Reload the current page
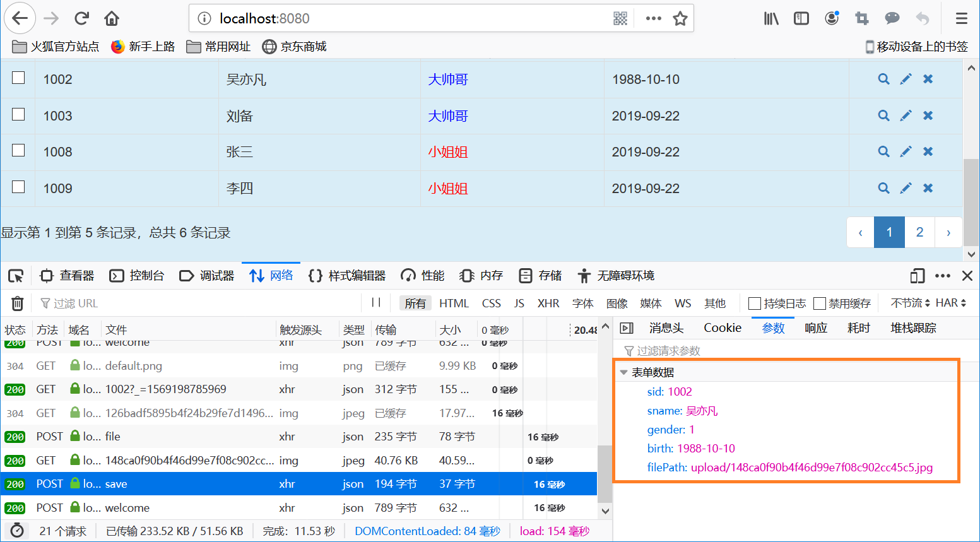This screenshot has height=542, width=980. (x=81, y=18)
